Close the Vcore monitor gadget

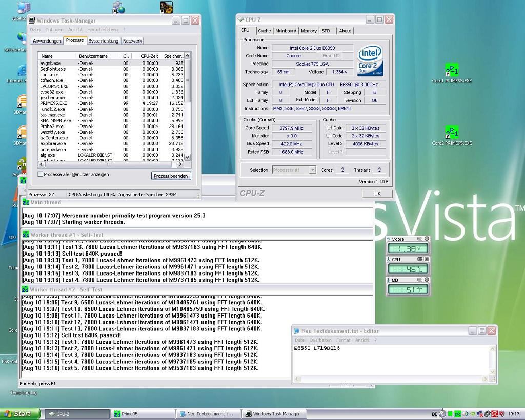point(427,239)
